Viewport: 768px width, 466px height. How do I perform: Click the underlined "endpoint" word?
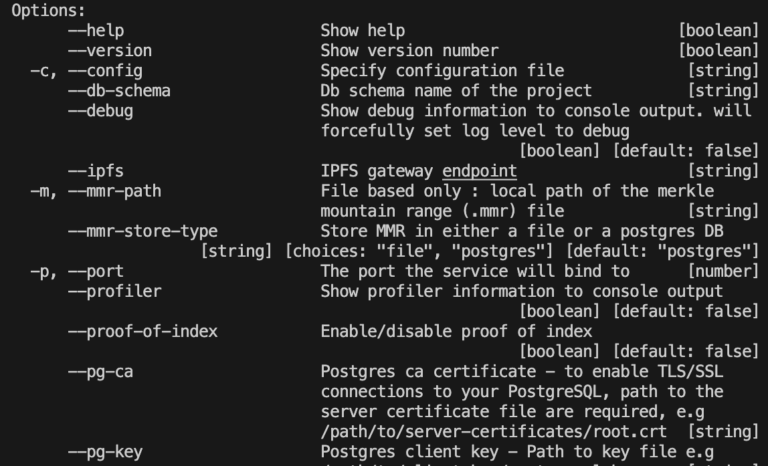tap(480, 171)
